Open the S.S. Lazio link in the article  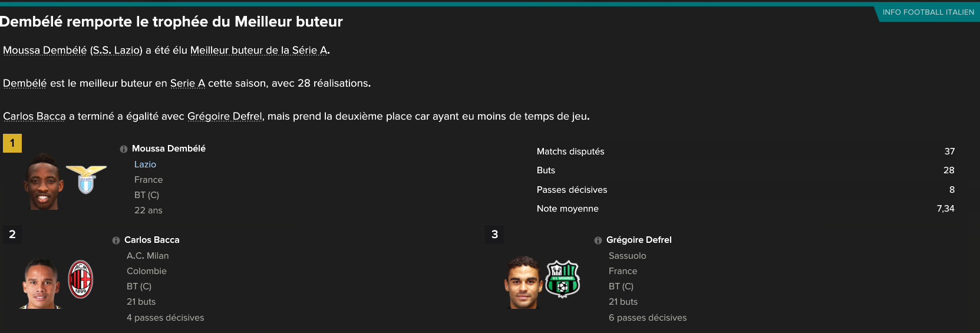[x=116, y=50]
